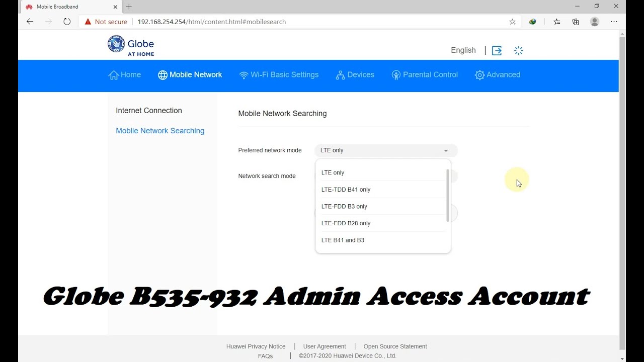Open browser settings and more menu

coord(614,22)
